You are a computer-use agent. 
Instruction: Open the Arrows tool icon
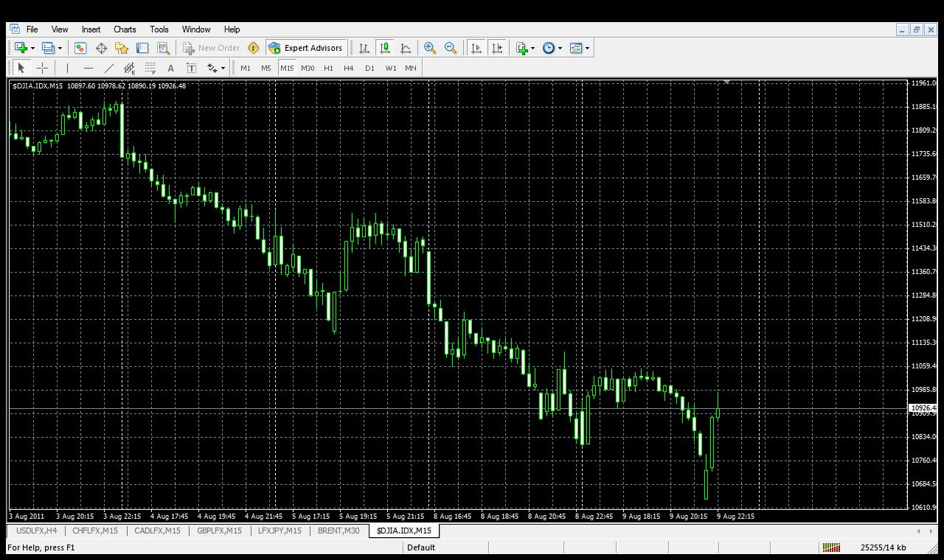(x=212, y=68)
